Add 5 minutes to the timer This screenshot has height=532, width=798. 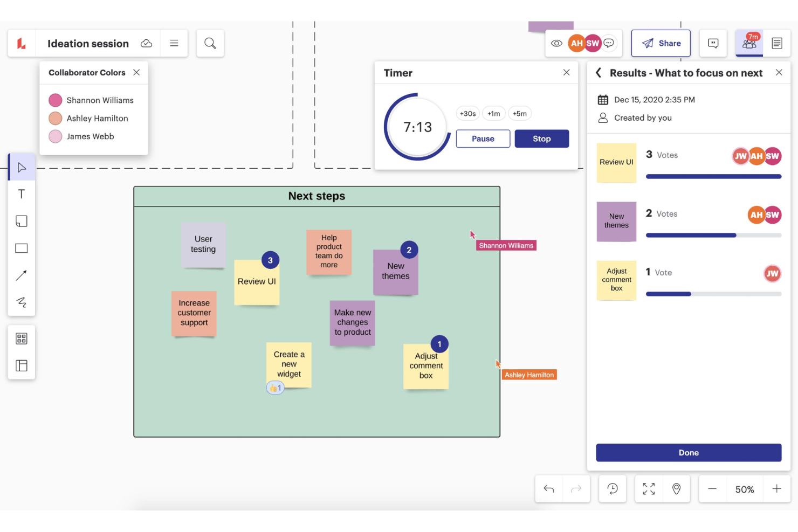520,113
